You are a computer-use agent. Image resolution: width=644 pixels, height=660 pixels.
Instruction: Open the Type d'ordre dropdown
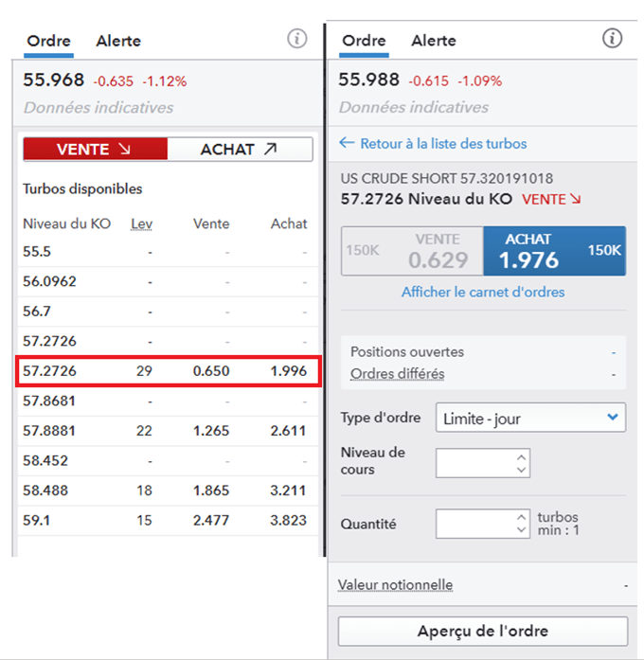pyautogui.click(x=530, y=418)
